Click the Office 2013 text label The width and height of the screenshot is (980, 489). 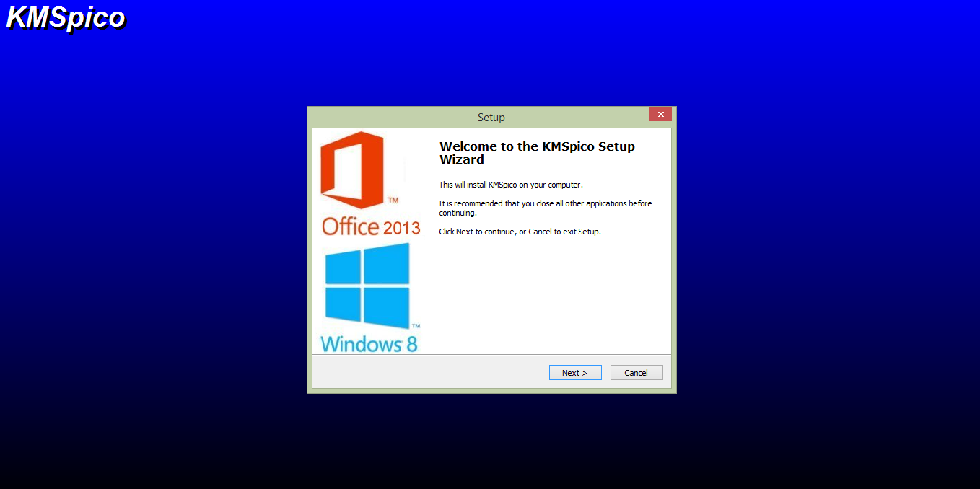point(371,226)
